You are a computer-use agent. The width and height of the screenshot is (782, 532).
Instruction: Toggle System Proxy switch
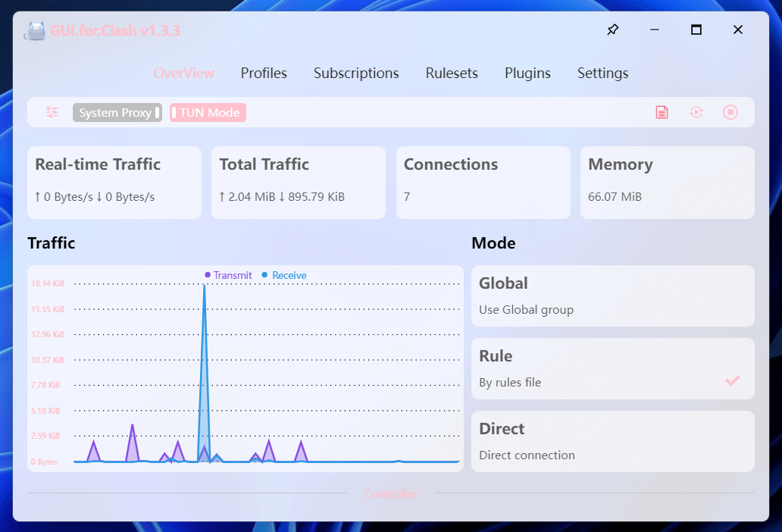117,113
